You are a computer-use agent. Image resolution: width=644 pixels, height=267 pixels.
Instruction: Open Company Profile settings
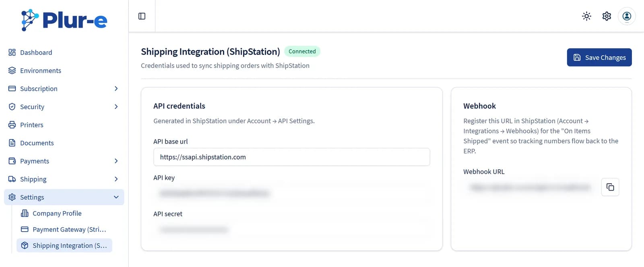pyautogui.click(x=64, y=213)
